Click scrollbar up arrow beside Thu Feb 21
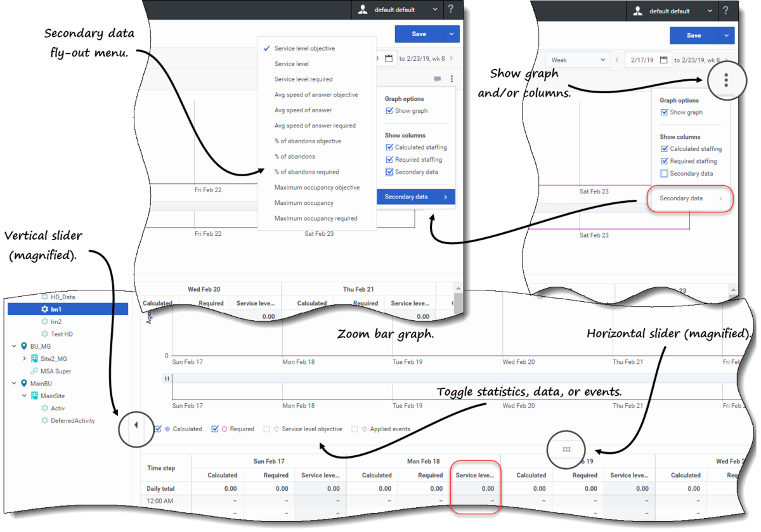The width and height of the screenshot is (761, 532). point(458,289)
